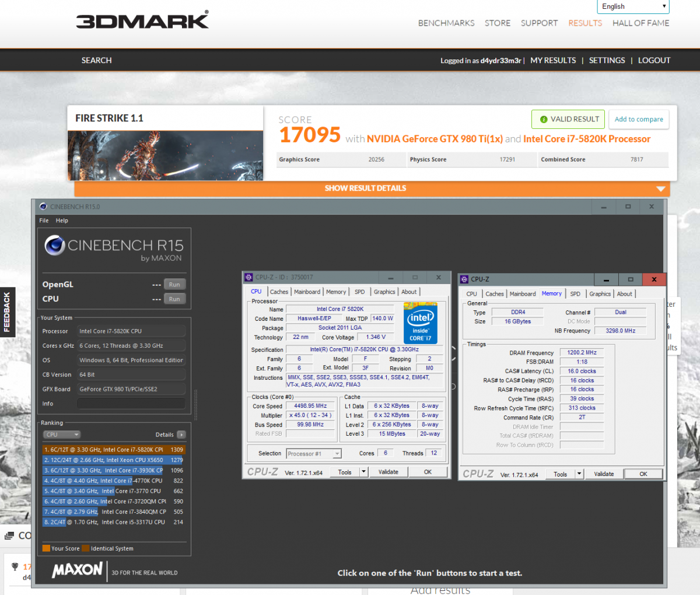Open the CPU ranking type dropdown
The height and width of the screenshot is (595, 700).
(61, 435)
